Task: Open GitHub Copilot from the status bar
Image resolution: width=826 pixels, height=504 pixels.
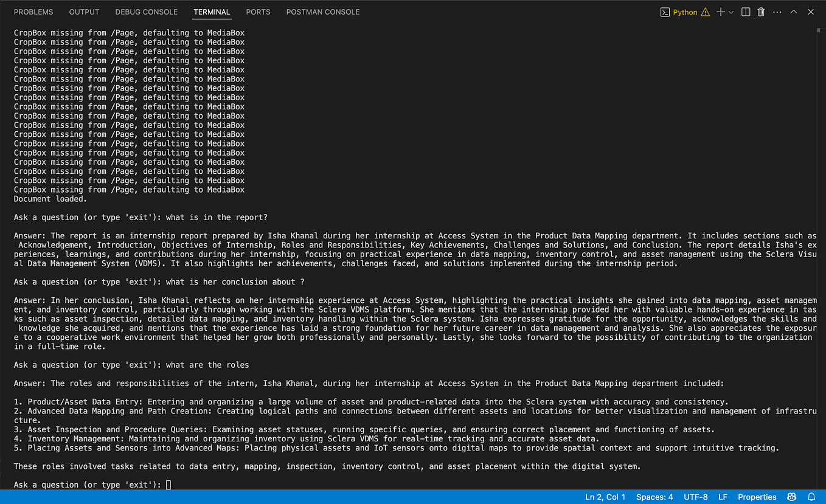Action: point(792,497)
